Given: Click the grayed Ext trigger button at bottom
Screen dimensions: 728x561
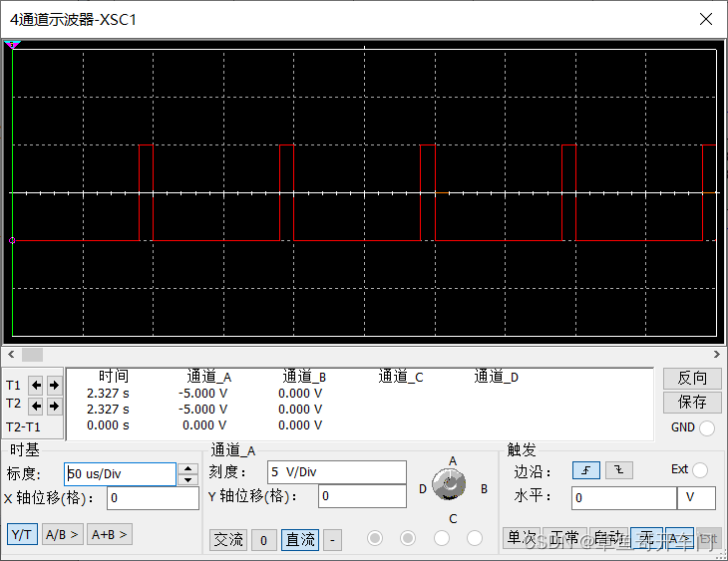Looking at the screenshot, I should tap(708, 538).
